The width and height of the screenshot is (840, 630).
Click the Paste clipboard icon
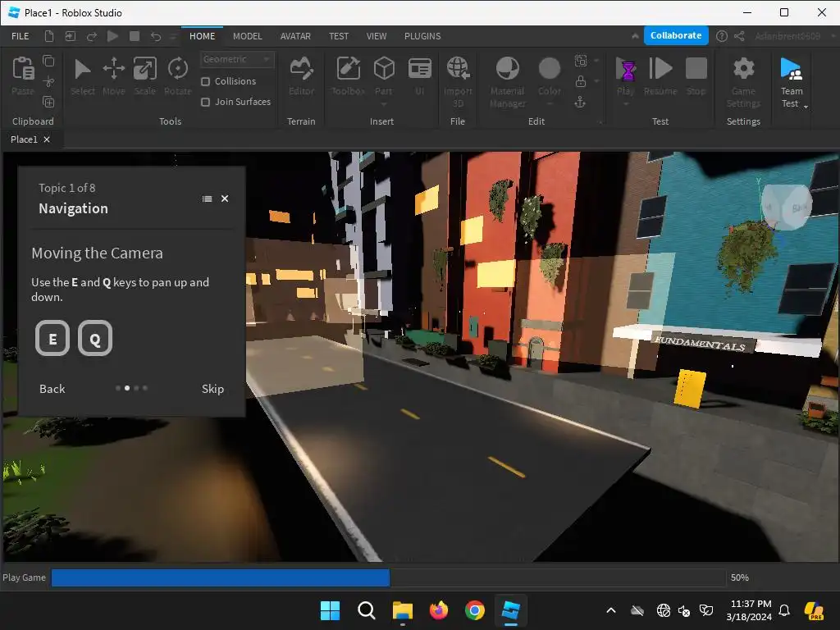pyautogui.click(x=23, y=69)
